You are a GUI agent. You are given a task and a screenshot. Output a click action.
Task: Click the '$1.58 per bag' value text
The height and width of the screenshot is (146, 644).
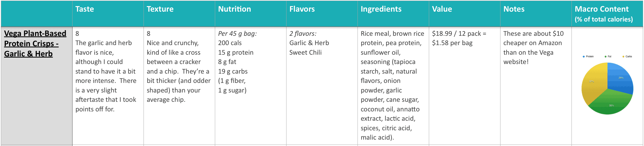point(452,43)
